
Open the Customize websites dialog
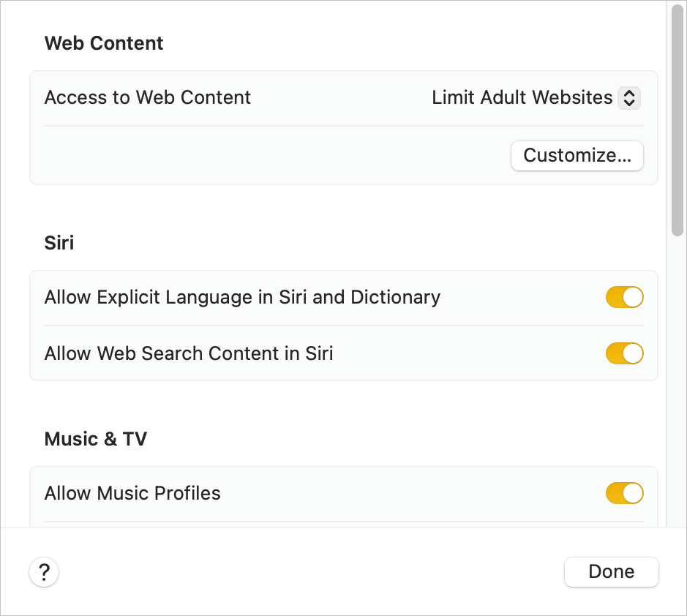point(577,156)
